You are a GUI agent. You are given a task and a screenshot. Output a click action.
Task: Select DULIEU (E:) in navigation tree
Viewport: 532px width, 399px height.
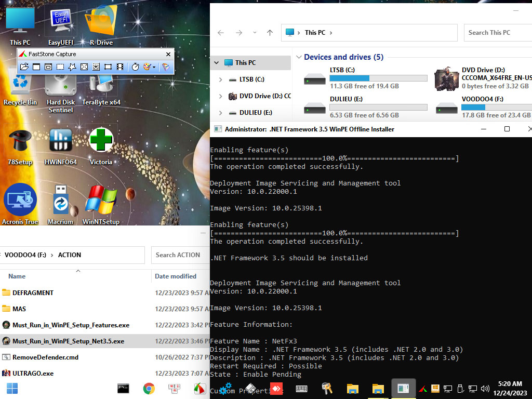[x=256, y=113]
